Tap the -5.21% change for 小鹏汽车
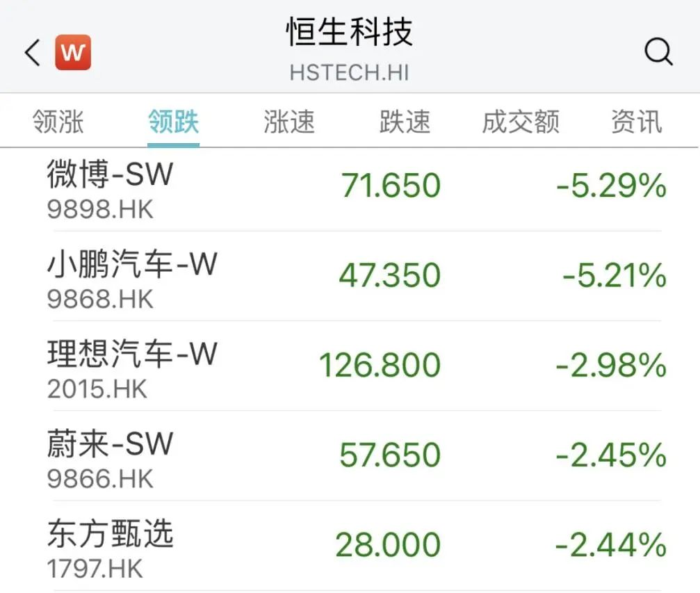The width and height of the screenshot is (700, 593). pyautogui.click(x=614, y=277)
